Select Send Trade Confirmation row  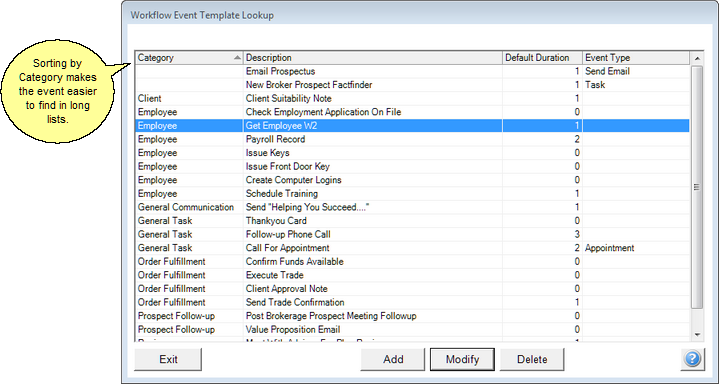412,302
